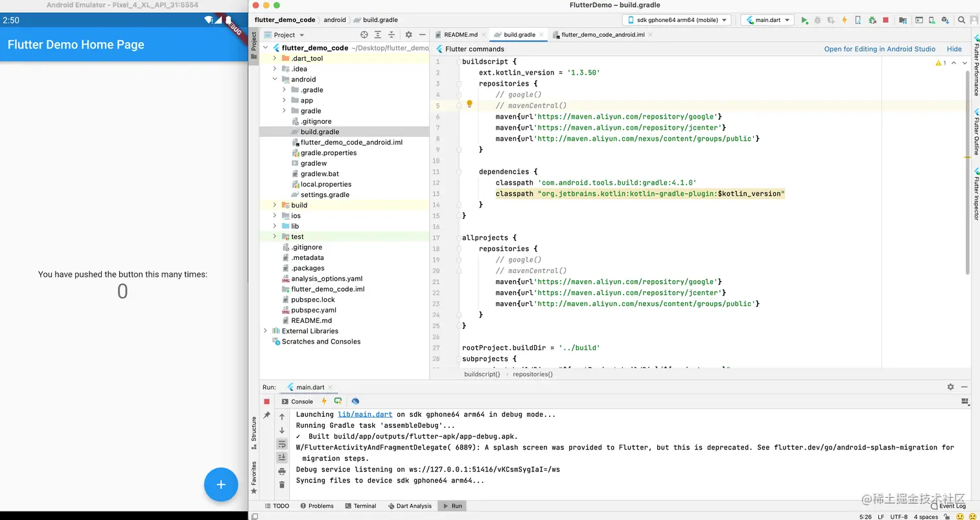980x520 pixels.
Task: Expand the ios folder
Action: pos(275,215)
